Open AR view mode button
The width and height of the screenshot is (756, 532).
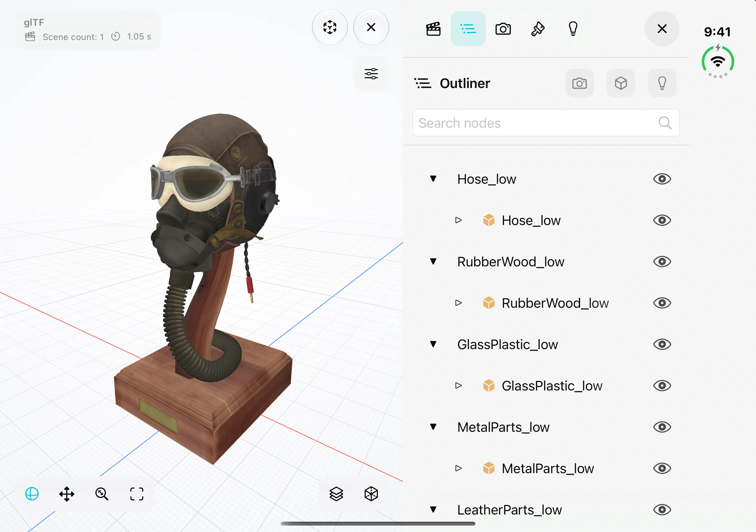(x=330, y=27)
